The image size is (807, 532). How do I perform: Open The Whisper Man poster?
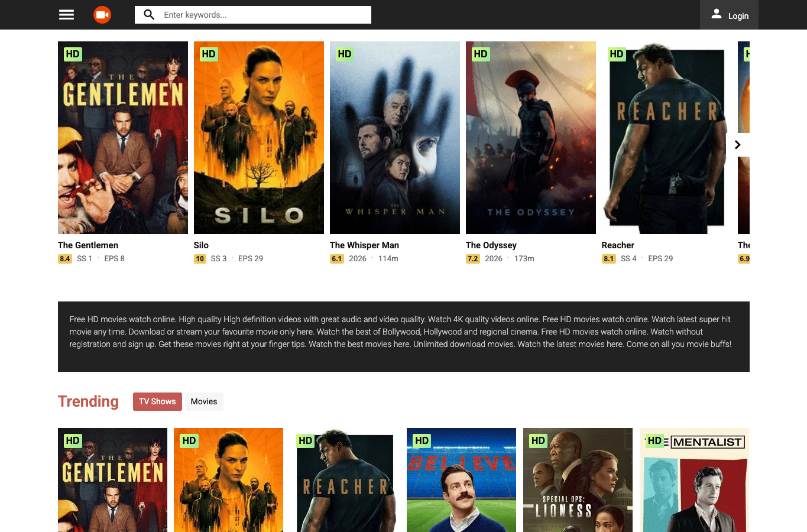(395, 138)
